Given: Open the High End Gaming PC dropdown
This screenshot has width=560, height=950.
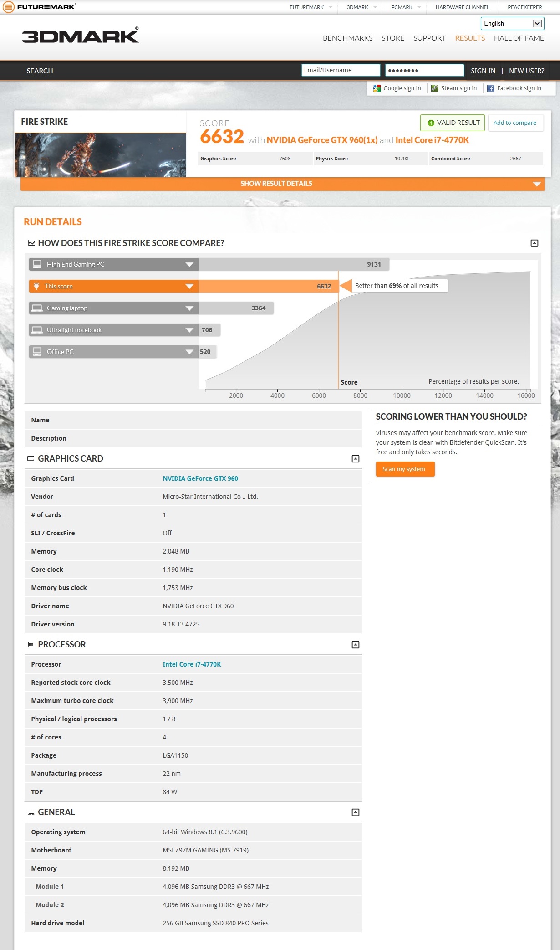Looking at the screenshot, I should coord(189,264).
